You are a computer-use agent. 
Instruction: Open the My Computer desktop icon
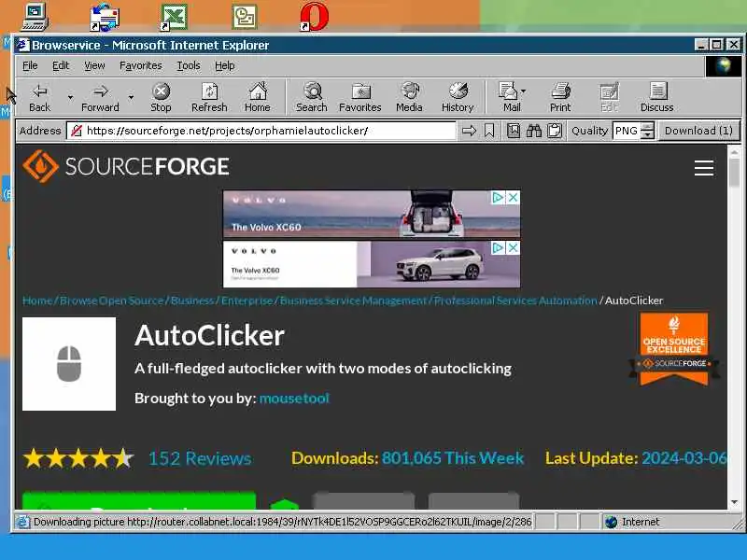tap(35, 17)
